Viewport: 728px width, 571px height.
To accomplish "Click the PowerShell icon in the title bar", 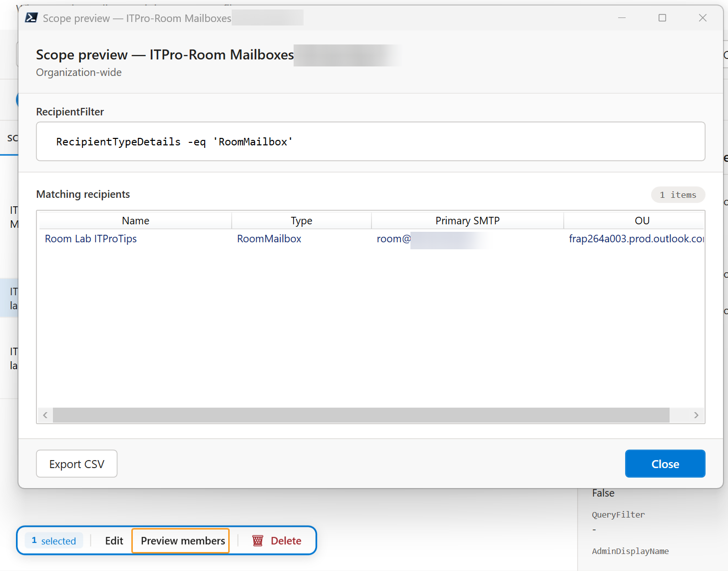I will (x=31, y=18).
